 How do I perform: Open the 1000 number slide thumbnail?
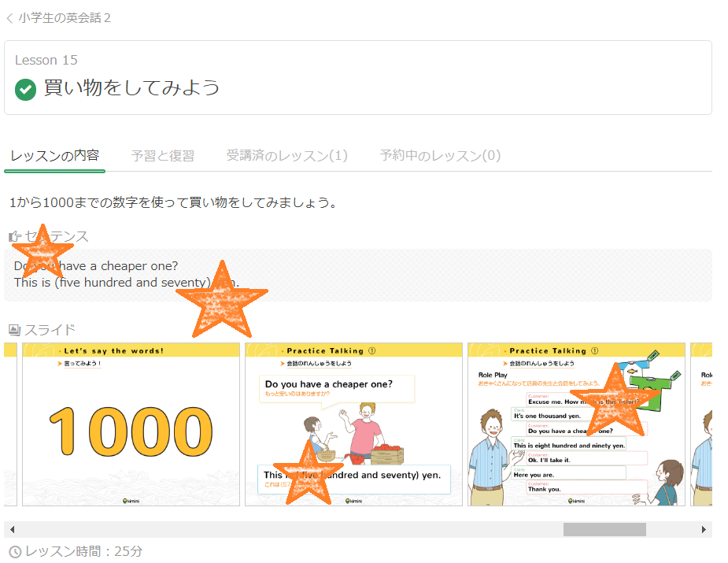click(x=131, y=425)
